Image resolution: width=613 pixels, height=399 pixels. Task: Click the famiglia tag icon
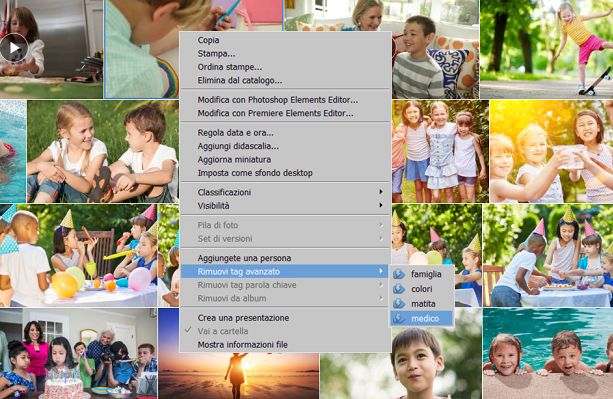pos(398,274)
